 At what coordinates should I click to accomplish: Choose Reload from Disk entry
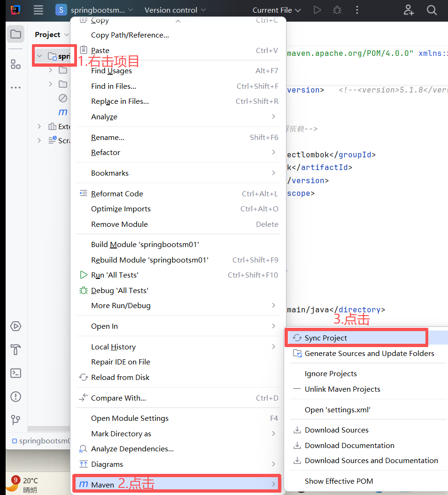point(178,377)
